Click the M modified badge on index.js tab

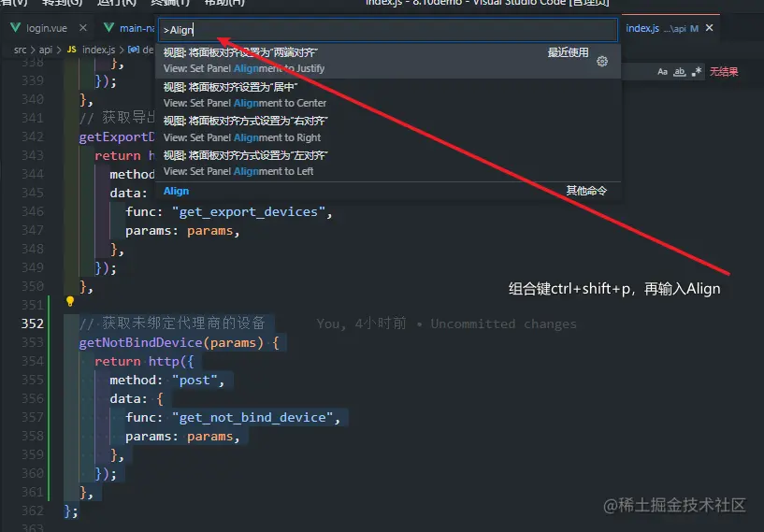(694, 28)
